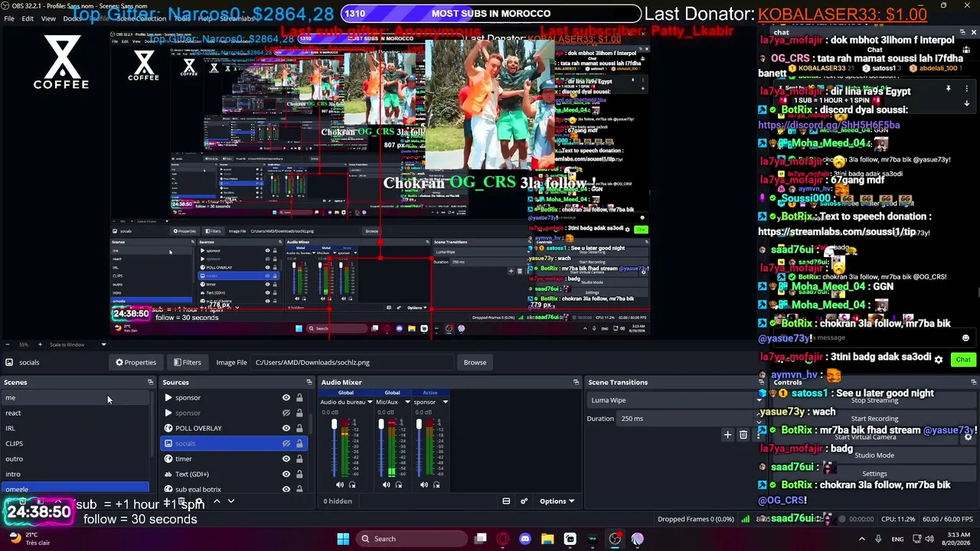
Task: Unlock the Text (GDI+) source
Action: pyautogui.click(x=299, y=474)
